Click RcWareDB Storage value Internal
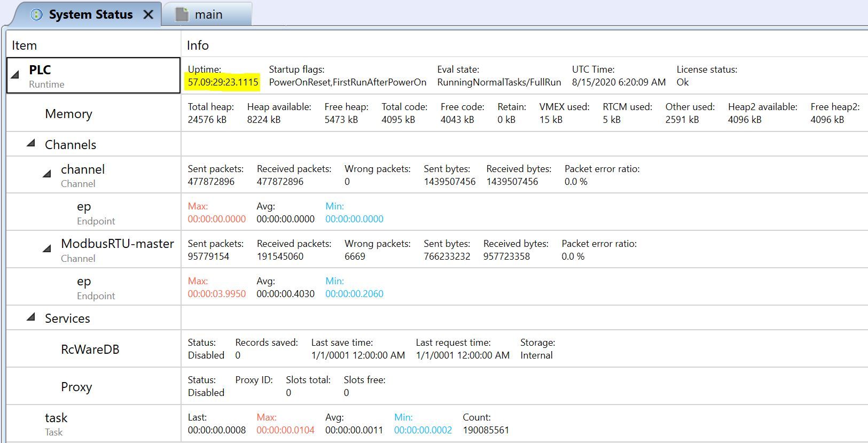This screenshot has height=443, width=868. pos(536,355)
